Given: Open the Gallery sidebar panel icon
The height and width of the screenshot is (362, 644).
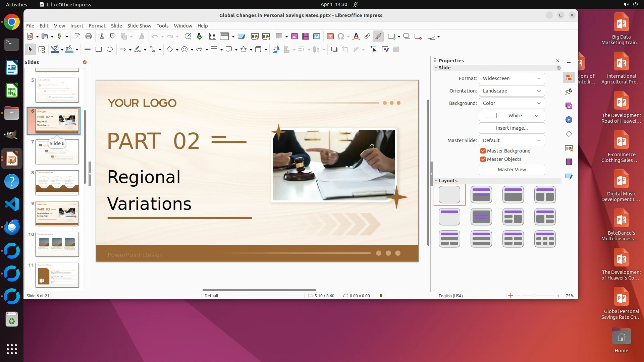Looking at the screenshot, I should click(x=569, y=106).
